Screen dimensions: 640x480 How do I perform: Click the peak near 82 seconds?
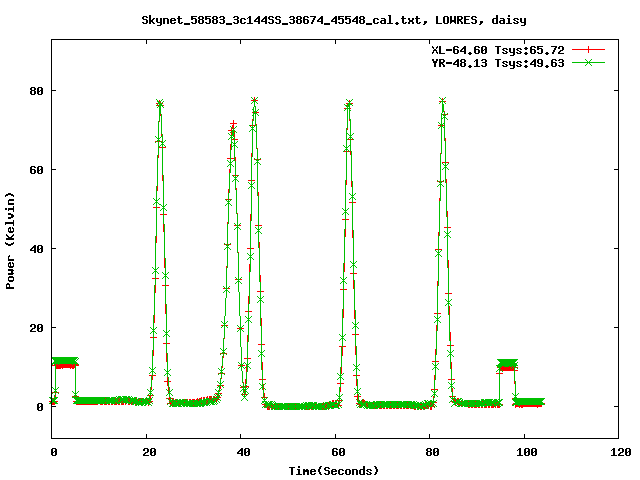[442, 101]
